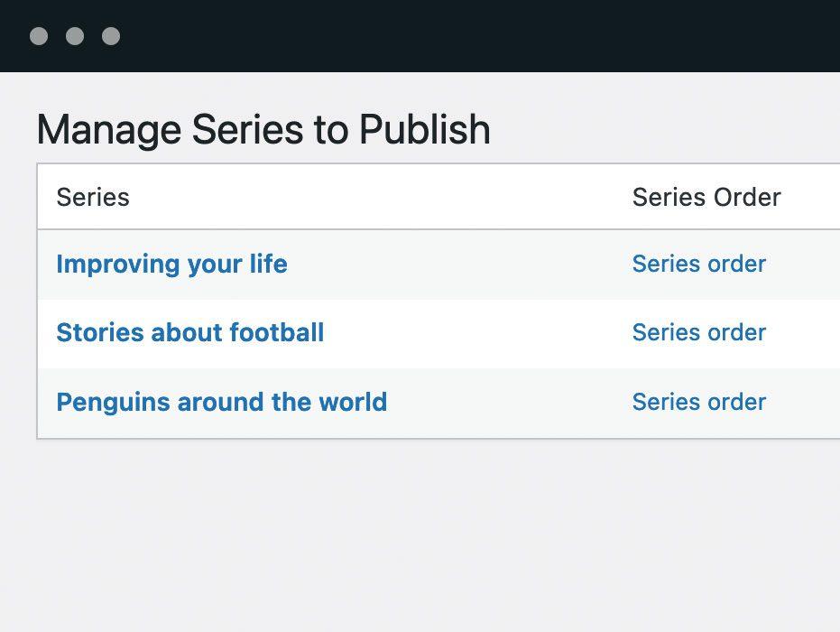Open Series order for Improving your life
This screenshot has width=840, height=632.
699,264
